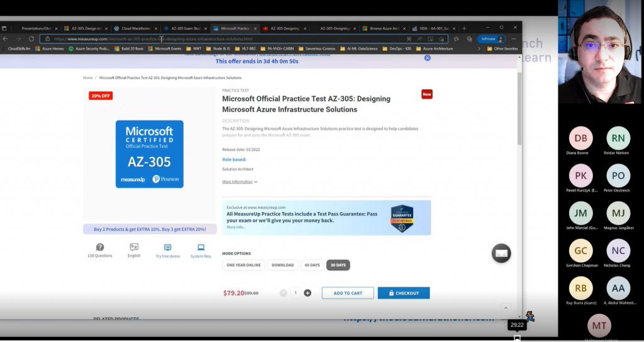Select the ONE YEAR ONLINE mode option

tap(243, 265)
